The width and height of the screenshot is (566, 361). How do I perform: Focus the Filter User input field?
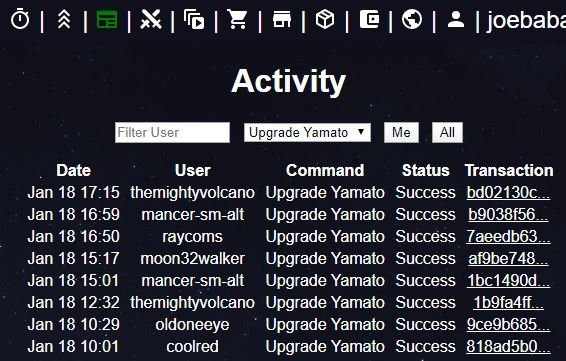tap(172, 132)
